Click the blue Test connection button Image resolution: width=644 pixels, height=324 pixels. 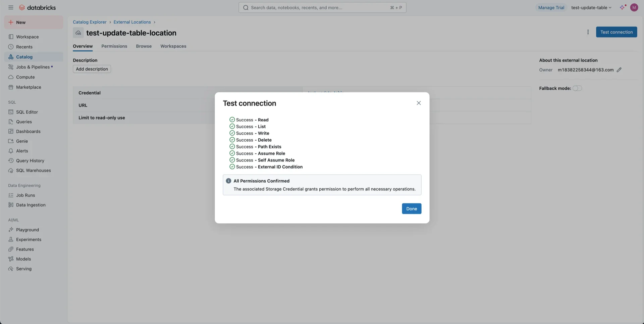(616, 32)
